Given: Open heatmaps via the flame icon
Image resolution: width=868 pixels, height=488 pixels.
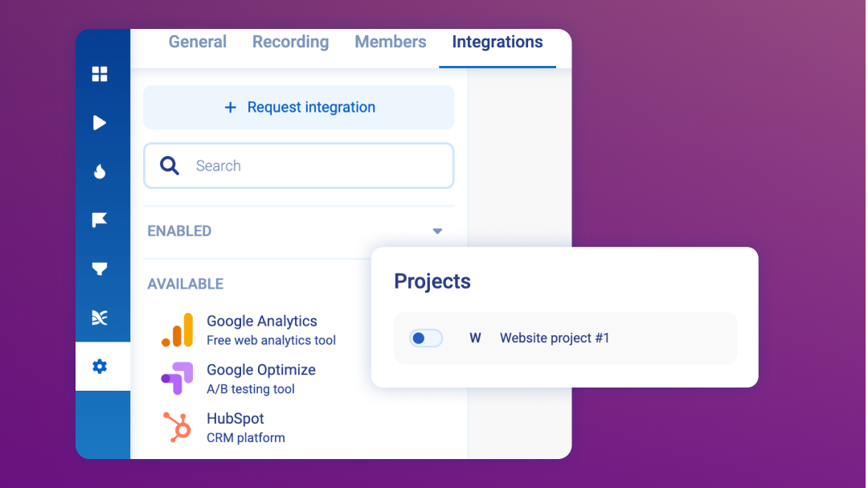Looking at the screenshot, I should pyautogui.click(x=100, y=171).
